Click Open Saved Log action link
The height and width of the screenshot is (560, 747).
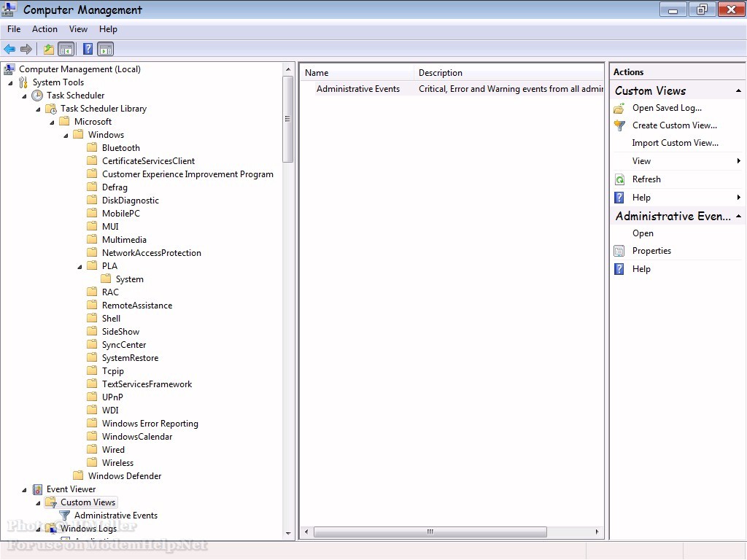click(667, 108)
